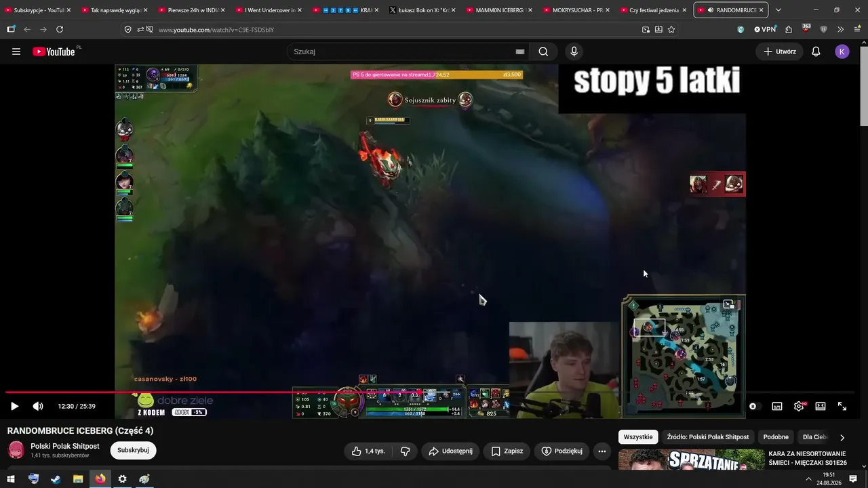
Task: Enter fullscreen mode for the video
Action: (x=842, y=406)
